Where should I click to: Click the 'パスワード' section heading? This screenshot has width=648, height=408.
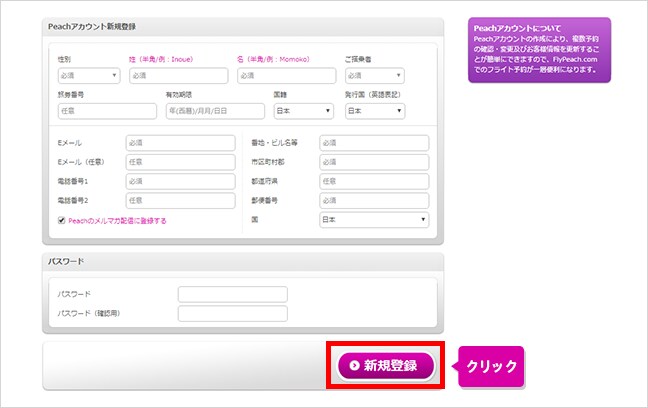(x=66, y=261)
